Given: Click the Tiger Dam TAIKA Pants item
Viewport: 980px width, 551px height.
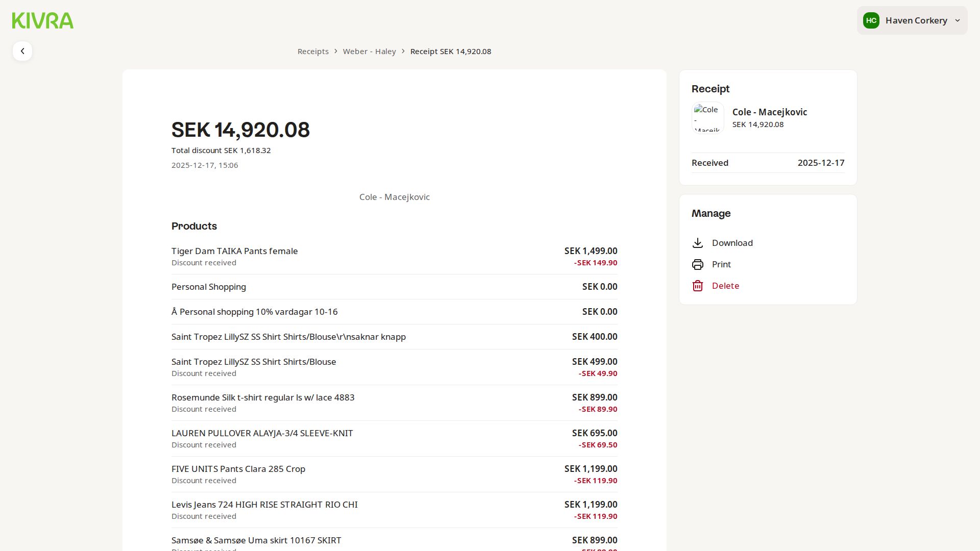Looking at the screenshot, I should (235, 251).
